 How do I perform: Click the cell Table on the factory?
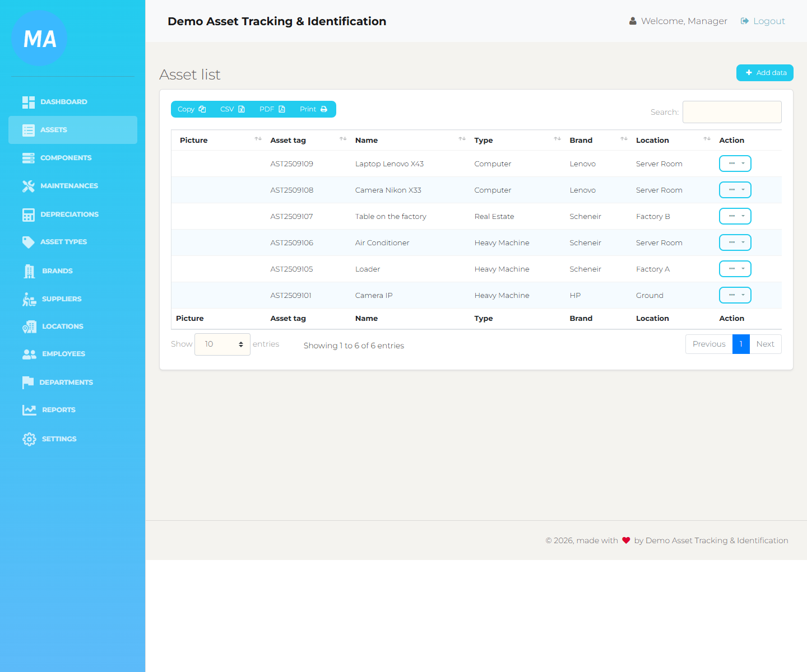pyautogui.click(x=391, y=217)
